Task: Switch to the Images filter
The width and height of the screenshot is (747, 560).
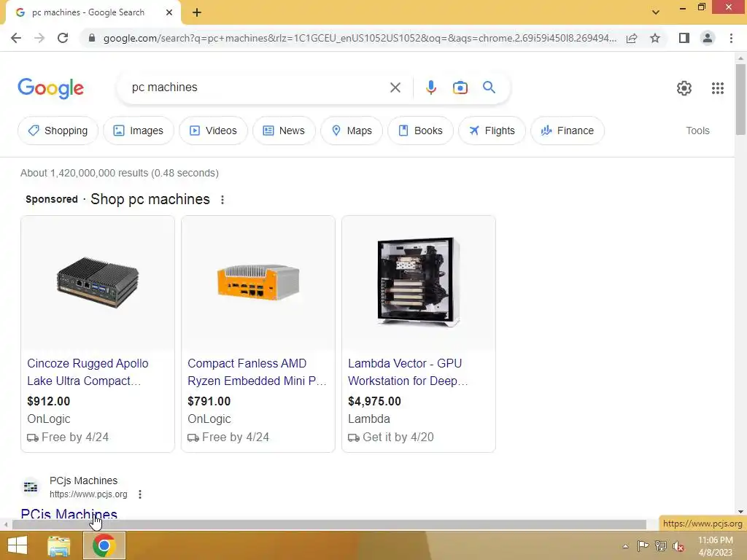Action: (x=138, y=131)
